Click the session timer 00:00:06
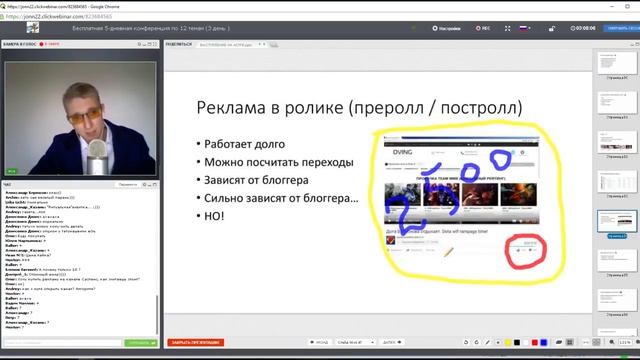Image resolution: width=640 pixels, height=360 pixels. click(583, 28)
